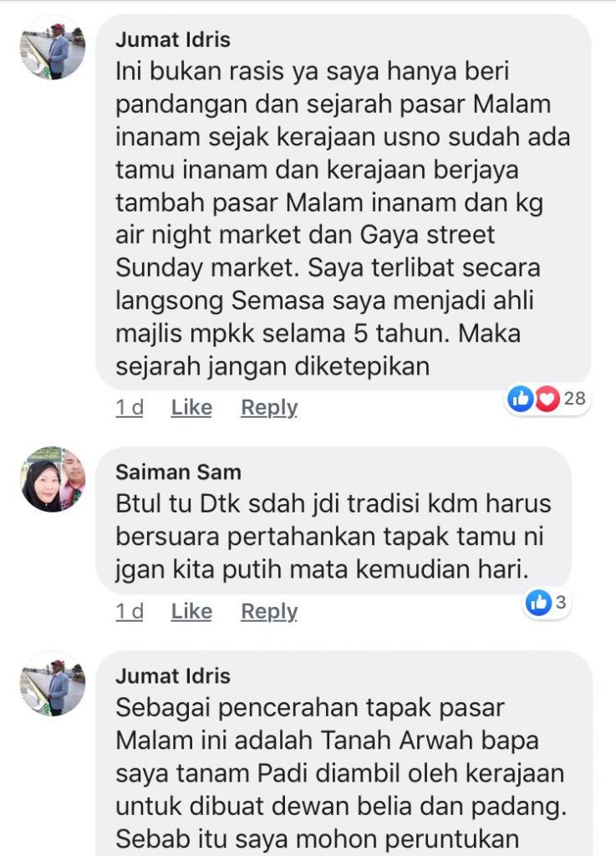
Task: Open 1 d timestamp on Saiman Sam's comment
Action: (130, 611)
